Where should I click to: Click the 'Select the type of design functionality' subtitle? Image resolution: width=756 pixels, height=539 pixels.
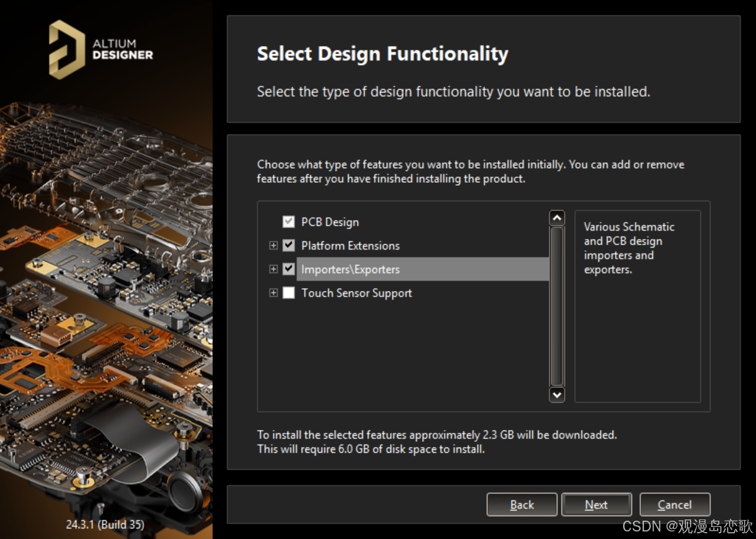[x=454, y=91]
